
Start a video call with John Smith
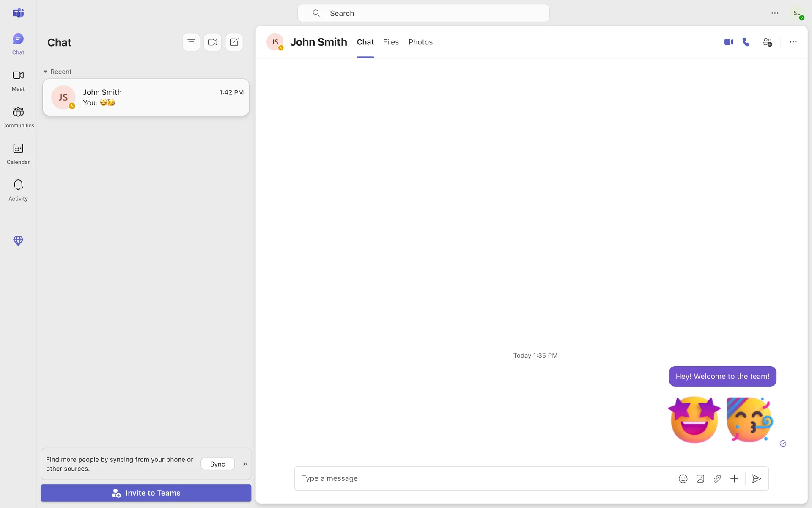click(x=728, y=42)
